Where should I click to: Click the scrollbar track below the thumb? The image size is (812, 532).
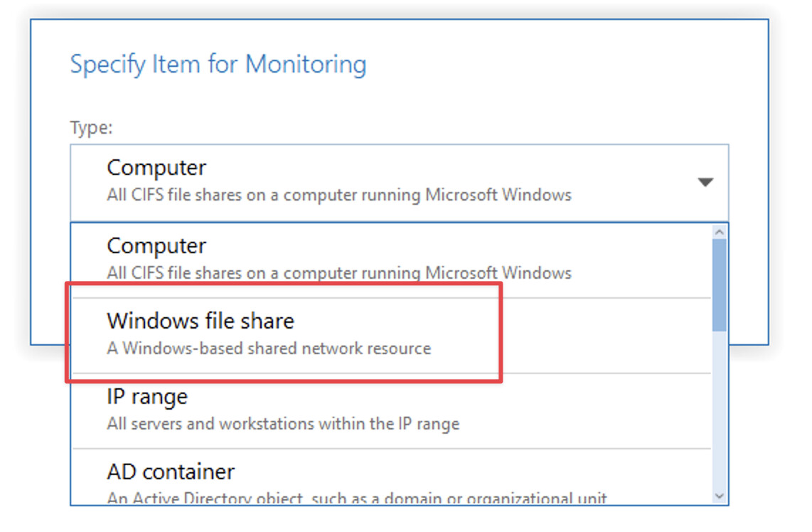[x=719, y=413]
